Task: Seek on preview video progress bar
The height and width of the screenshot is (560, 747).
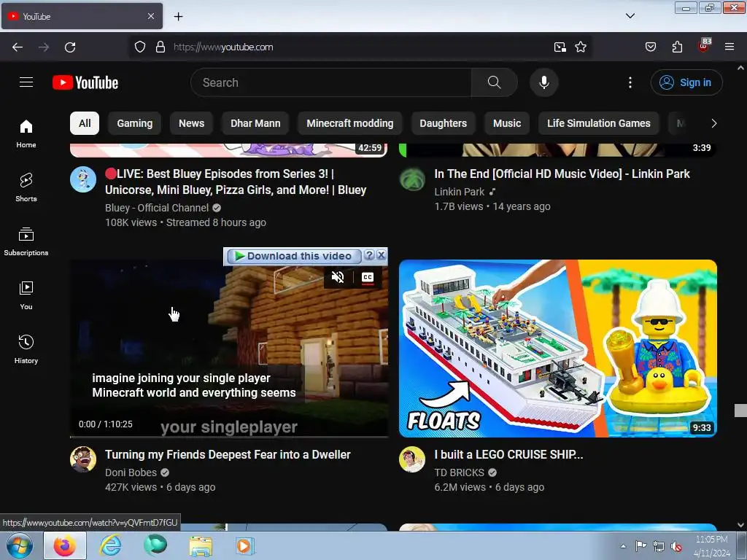Action: [229, 436]
